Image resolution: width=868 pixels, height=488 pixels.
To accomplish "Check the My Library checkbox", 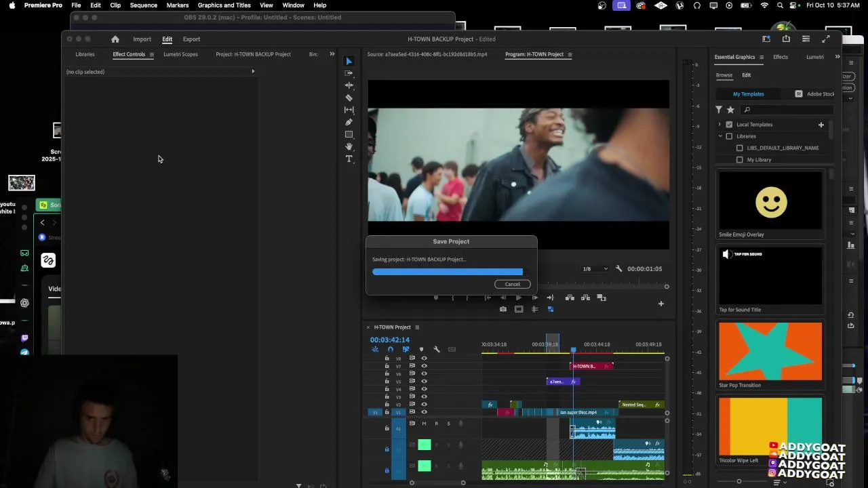I will [x=740, y=160].
